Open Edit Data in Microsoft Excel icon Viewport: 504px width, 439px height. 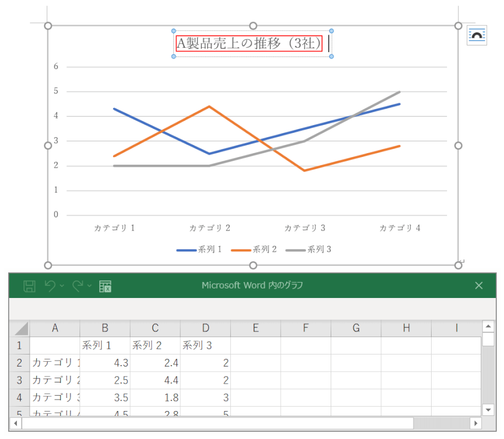105,286
